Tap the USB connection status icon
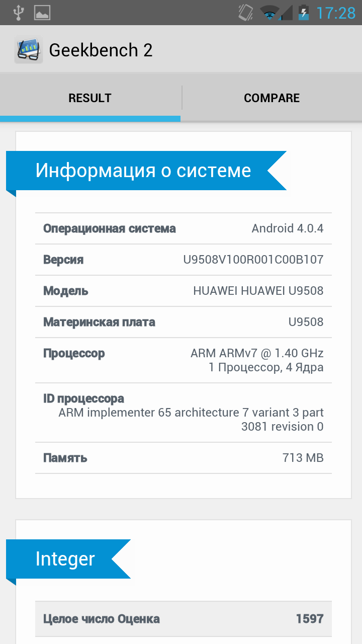362x644 pixels. (x=18, y=13)
